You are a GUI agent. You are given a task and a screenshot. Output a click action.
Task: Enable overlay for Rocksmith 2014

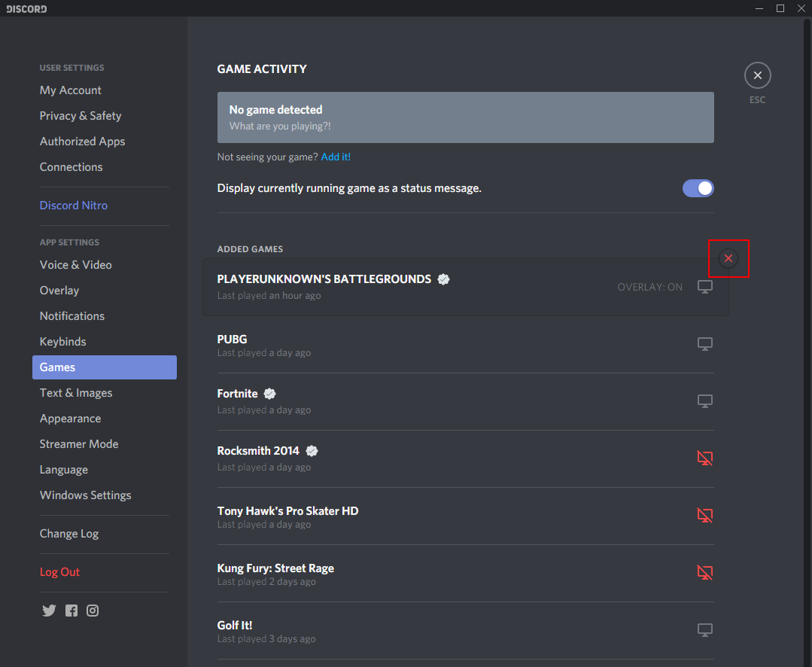(x=704, y=458)
